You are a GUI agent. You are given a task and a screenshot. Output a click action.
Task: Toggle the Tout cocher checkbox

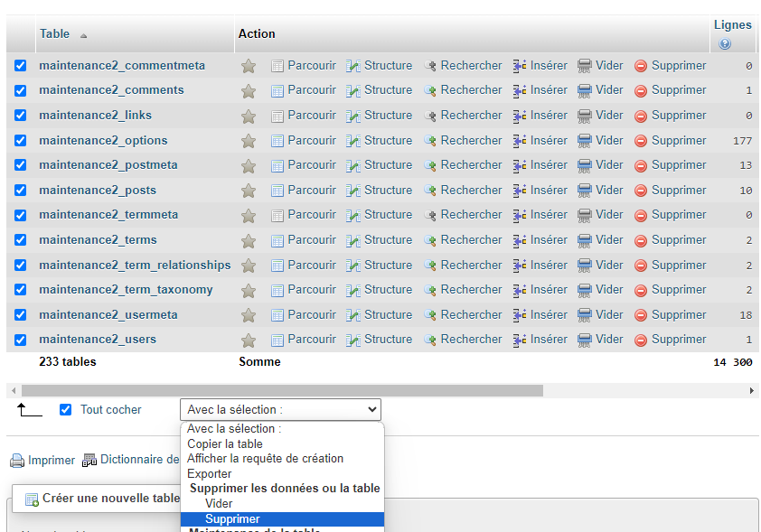coord(65,409)
